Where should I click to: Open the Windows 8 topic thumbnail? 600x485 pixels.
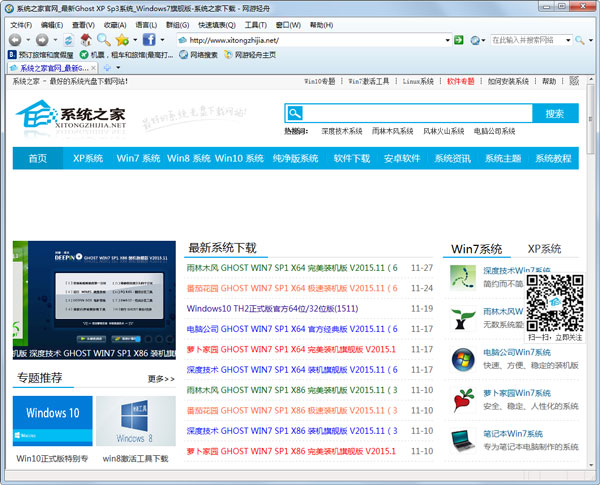click(136, 421)
